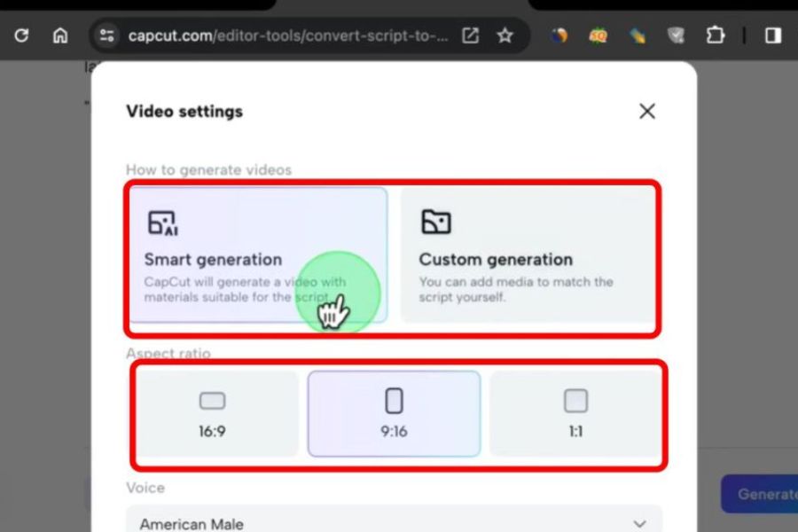The height and width of the screenshot is (532, 798).
Task: Select Smart generation option
Action: 257,254
